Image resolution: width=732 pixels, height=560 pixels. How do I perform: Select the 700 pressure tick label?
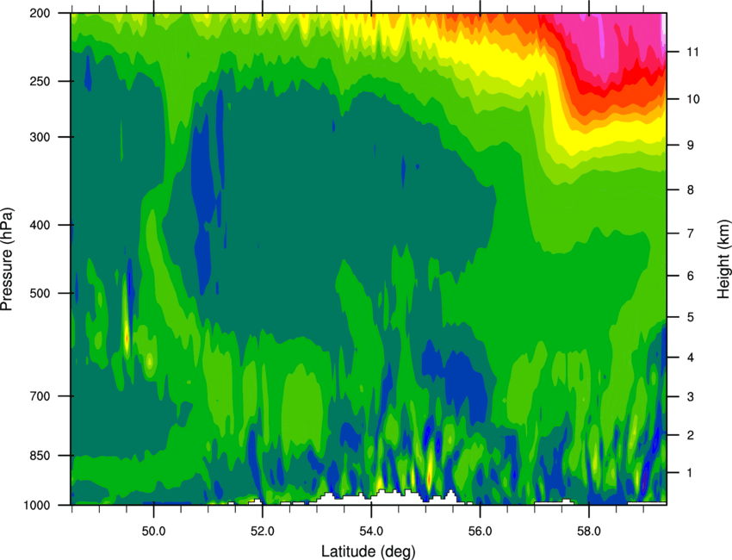(x=40, y=396)
